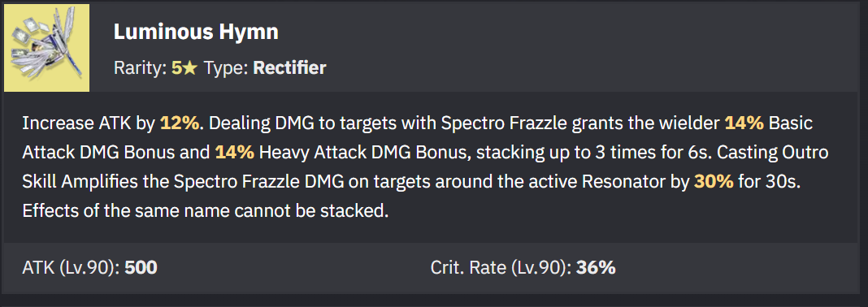Click the 'Rarity:' label text
Image resolution: width=868 pixels, height=307 pixels.
tap(140, 68)
